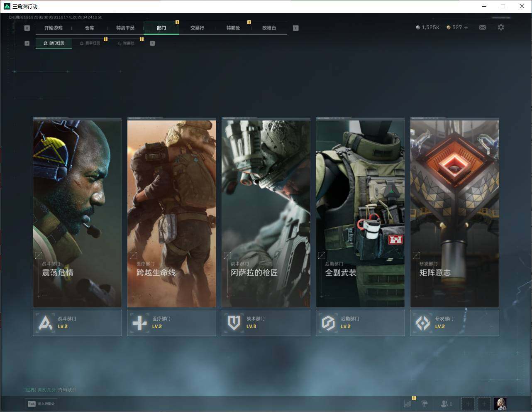Click the 1,525K currency coin icon
This screenshot has height=412, width=532.
418,27
